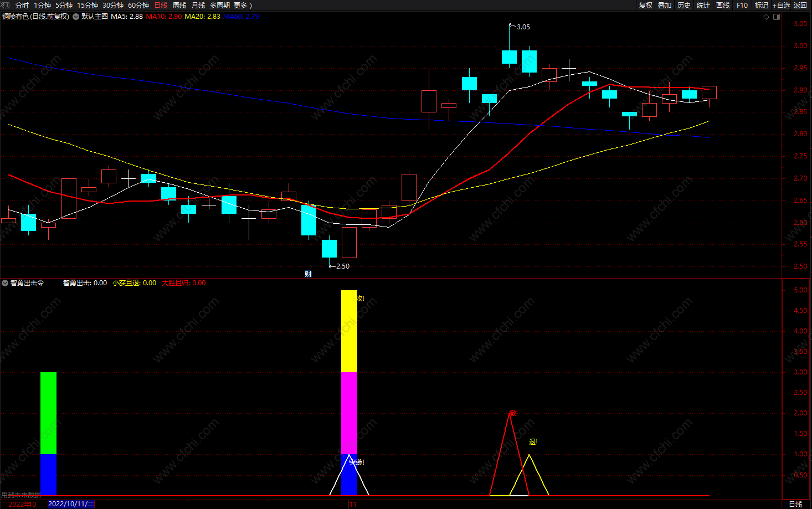Select the 60分钟 period tab
This screenshot has width=812, height=509.
(x=138, y=5)
